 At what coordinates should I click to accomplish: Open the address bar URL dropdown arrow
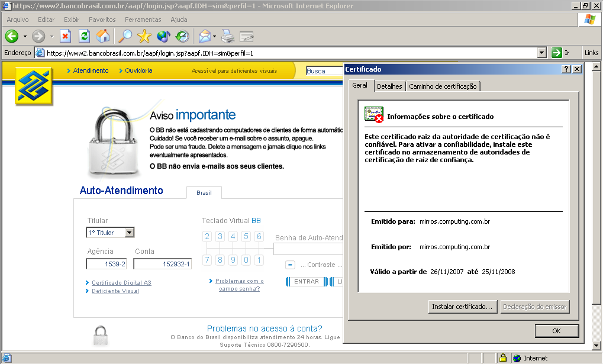(541, 53)
